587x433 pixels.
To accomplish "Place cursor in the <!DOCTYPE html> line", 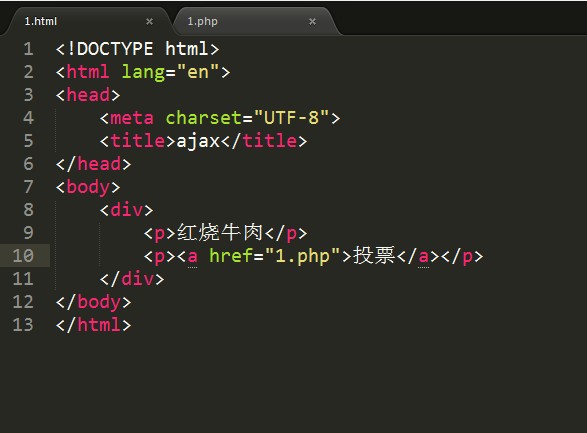I will pyautogui.click(x=137, y=49).
